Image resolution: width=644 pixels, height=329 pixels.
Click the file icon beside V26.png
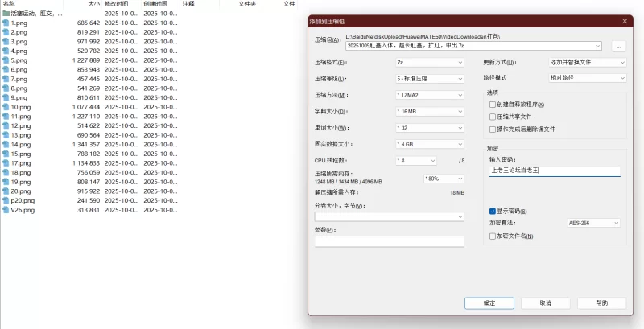click(x=6, y=210)
